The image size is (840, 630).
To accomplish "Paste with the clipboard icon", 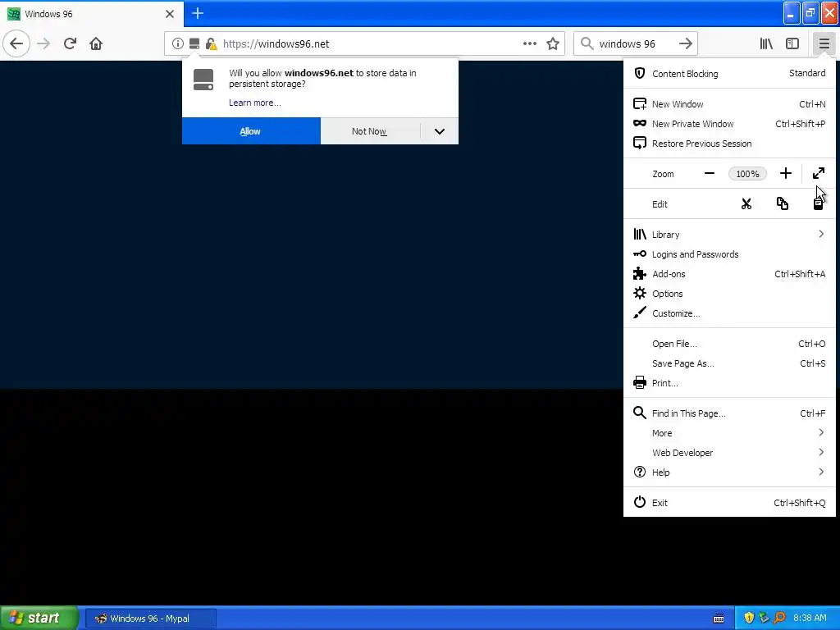I will (x=818, y=204).
